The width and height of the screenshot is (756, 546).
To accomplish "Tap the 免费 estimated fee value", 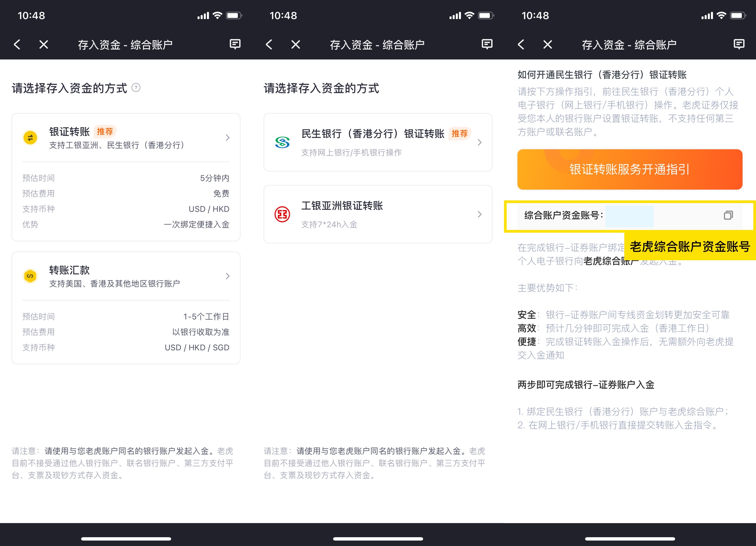I will click(221, 194).
